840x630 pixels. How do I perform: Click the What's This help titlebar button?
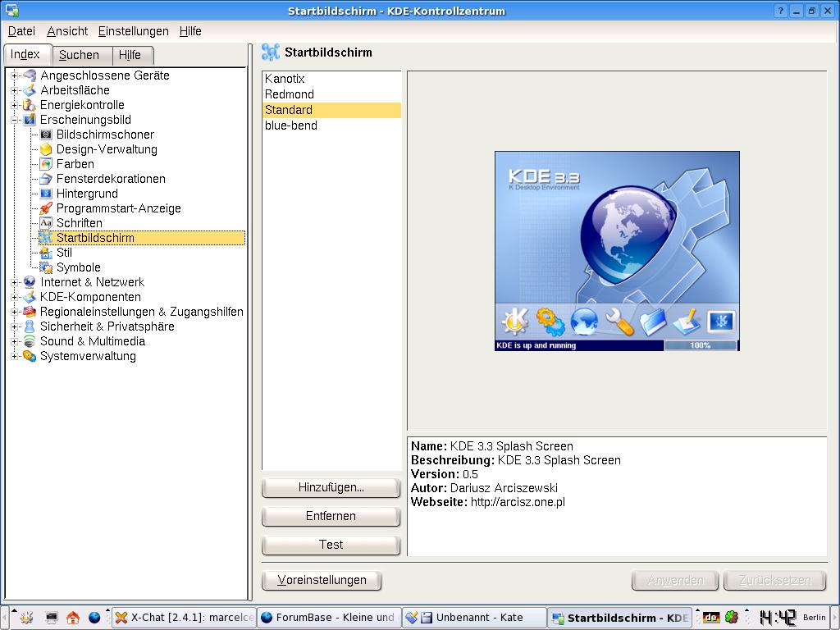[x=781, y=11]
